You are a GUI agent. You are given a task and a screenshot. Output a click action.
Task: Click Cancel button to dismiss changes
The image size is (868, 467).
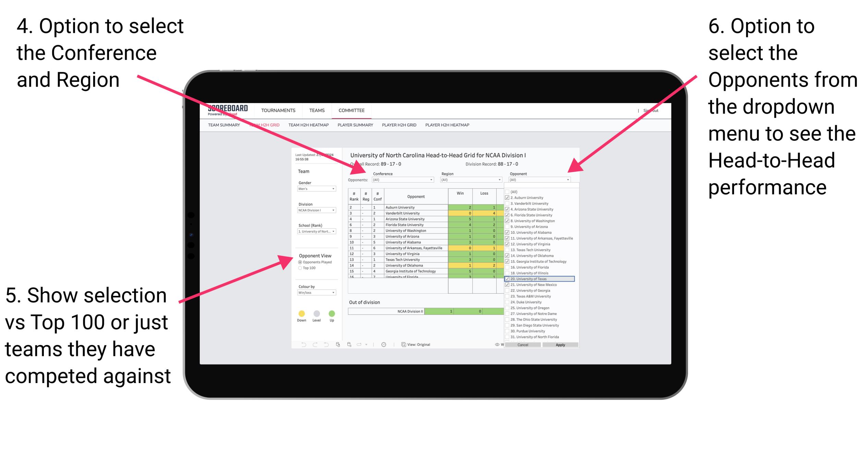tap(521, 345)
